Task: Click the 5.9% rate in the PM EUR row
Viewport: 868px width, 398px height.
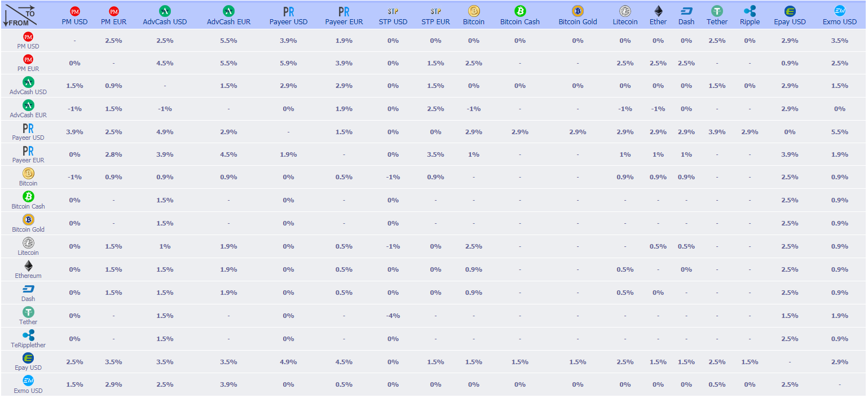Action: click(x=288, y=63)
